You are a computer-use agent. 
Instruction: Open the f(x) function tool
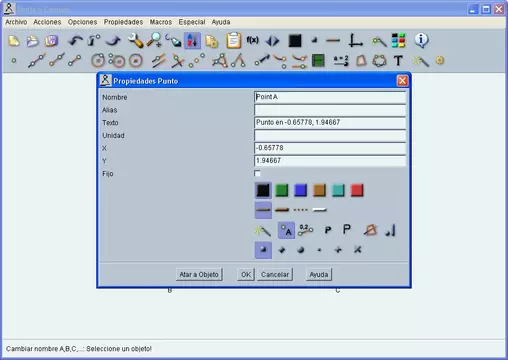pyautogui.click(x=252, y=40)
